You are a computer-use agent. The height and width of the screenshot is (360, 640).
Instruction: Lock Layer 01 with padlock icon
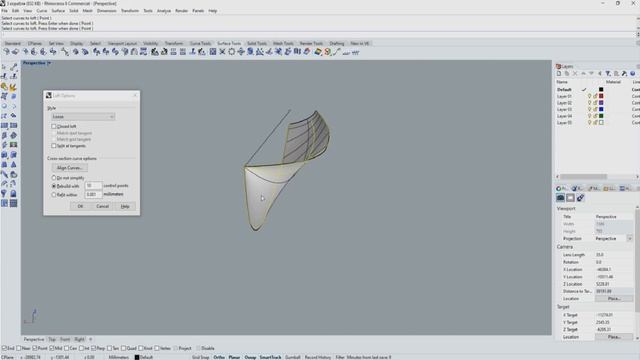tap(595, 96)
